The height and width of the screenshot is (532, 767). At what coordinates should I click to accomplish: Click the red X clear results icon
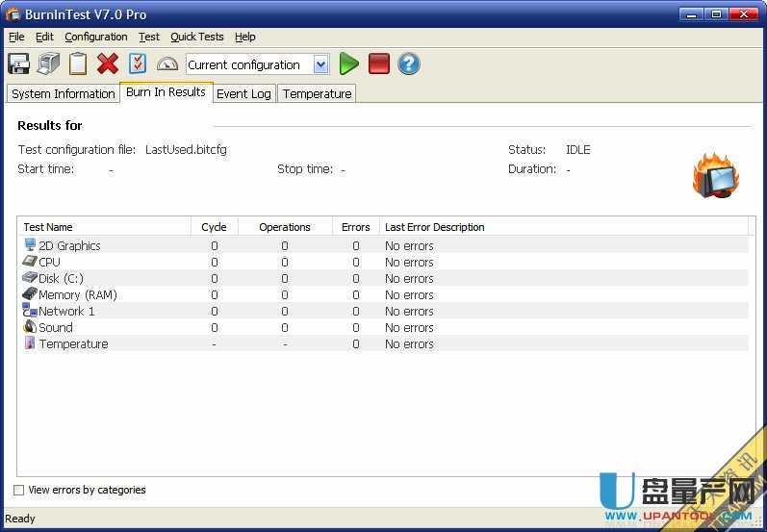tap(108, 64)
